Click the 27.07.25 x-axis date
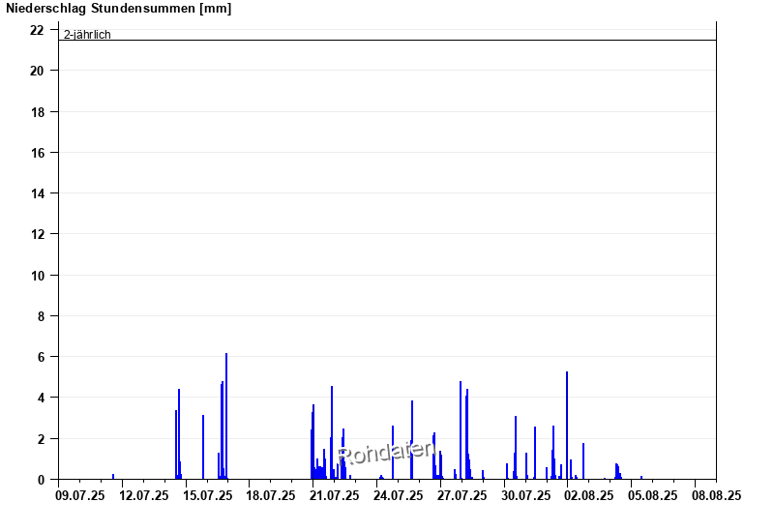The image size is (774, 532). [461, 495]
